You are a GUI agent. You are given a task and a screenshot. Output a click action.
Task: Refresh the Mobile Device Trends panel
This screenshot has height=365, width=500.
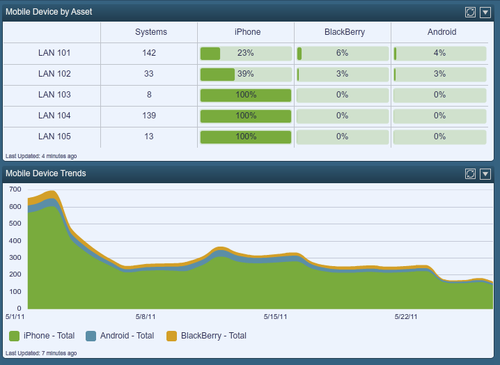click(x=470, y=174)
